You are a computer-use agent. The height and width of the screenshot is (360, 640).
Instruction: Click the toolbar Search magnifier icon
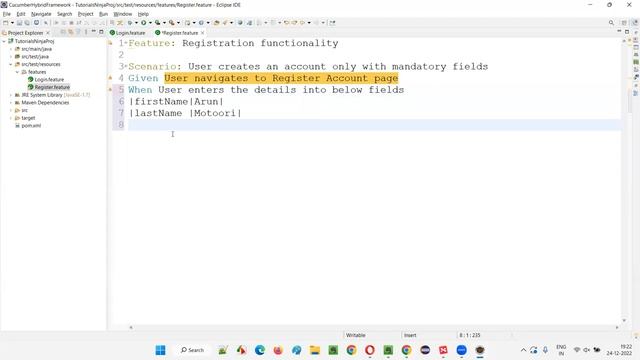tap(611, 23)
